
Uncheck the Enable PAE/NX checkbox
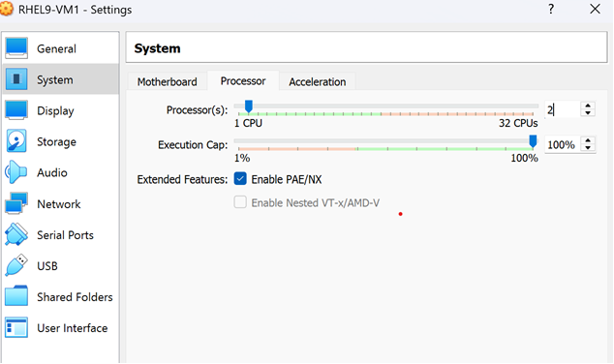coord(240,179)
